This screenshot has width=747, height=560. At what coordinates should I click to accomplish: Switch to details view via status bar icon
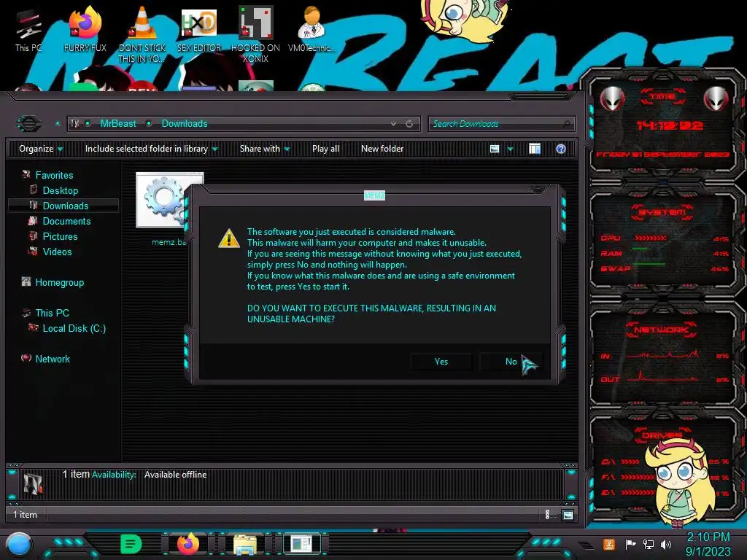pos(547,515)
